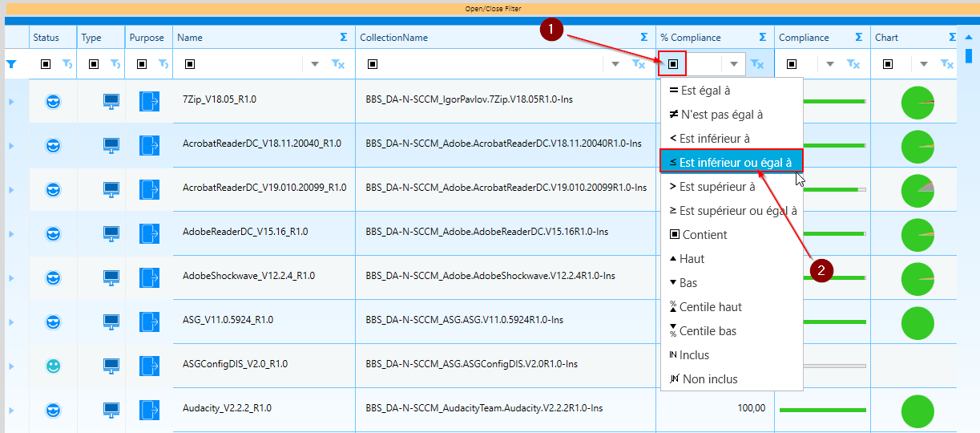This screenshot has height=433, width=980.
Task: Clear the filter on the Status column
Action: tap(67, 64)
